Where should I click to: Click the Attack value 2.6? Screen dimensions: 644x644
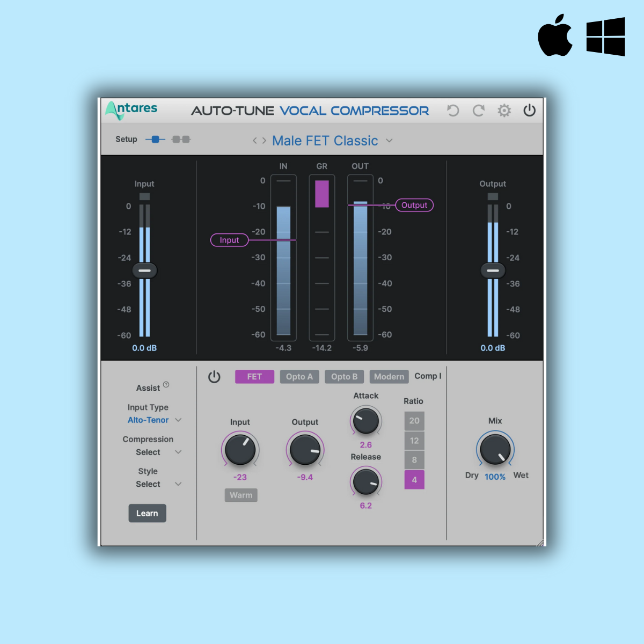pos(366,445)
